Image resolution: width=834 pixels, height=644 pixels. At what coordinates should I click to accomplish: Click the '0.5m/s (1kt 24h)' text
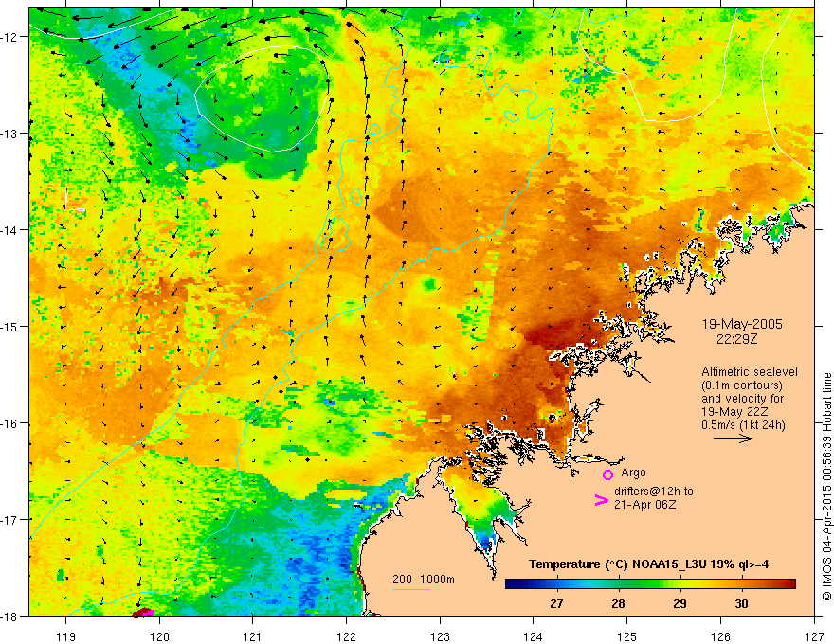coord(743,425)
